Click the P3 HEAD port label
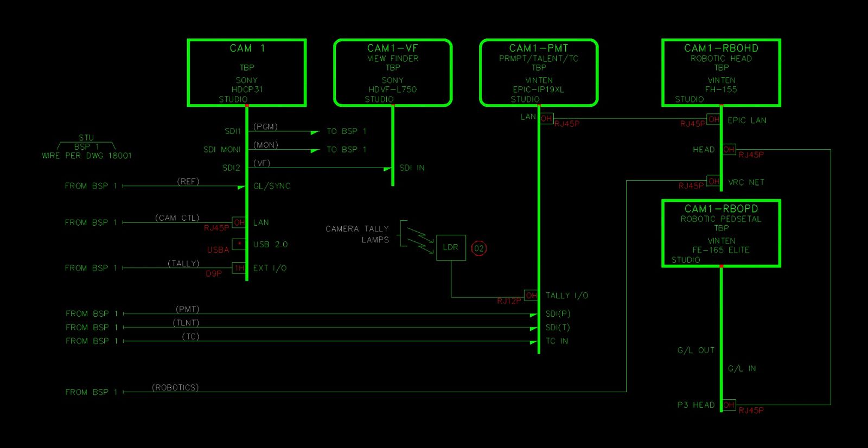Image resolution: width=868 pixels, height=448 pixels. [696, 405]
